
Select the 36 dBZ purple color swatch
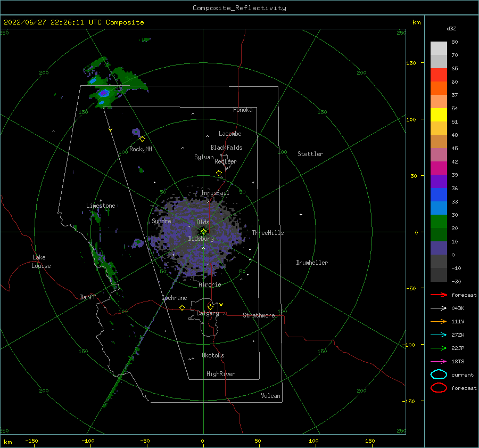coord(439,181)
